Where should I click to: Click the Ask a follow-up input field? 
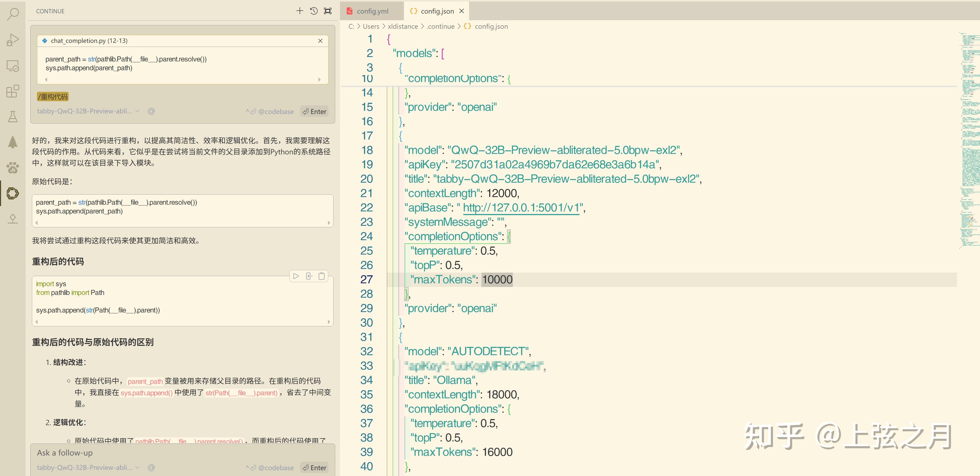pos(152,453)
